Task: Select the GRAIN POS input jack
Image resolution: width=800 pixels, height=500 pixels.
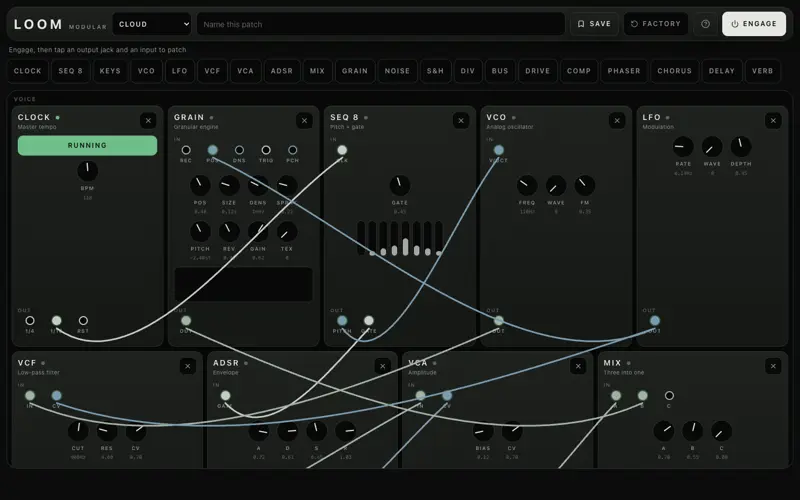Action: [x=213, y=150]
